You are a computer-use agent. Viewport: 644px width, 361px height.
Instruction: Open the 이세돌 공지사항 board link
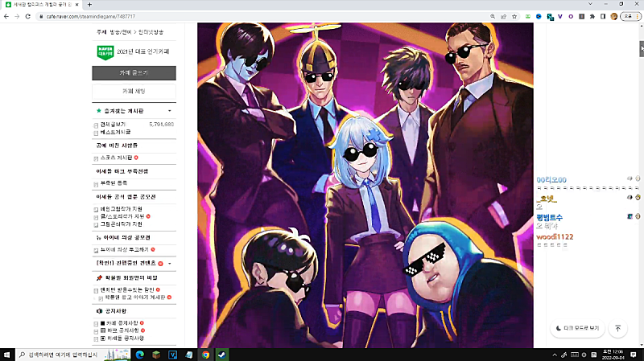[x=126, y=338]
